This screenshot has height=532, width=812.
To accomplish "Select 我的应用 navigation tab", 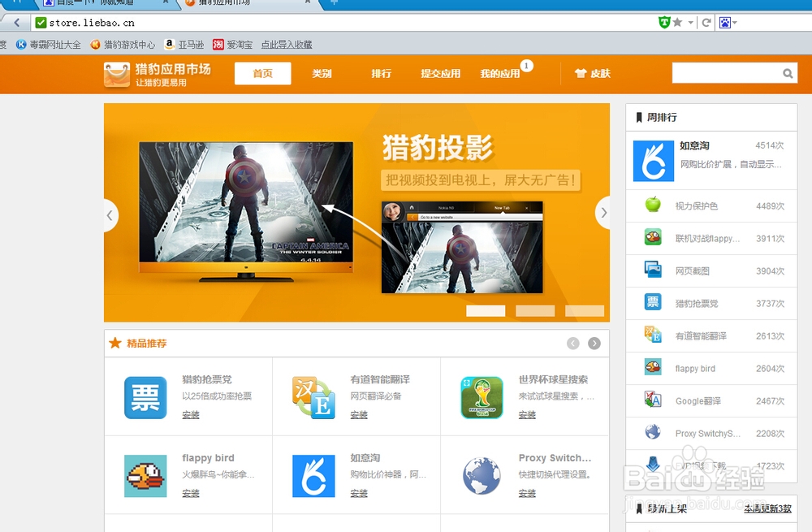I will coord(499,74).
